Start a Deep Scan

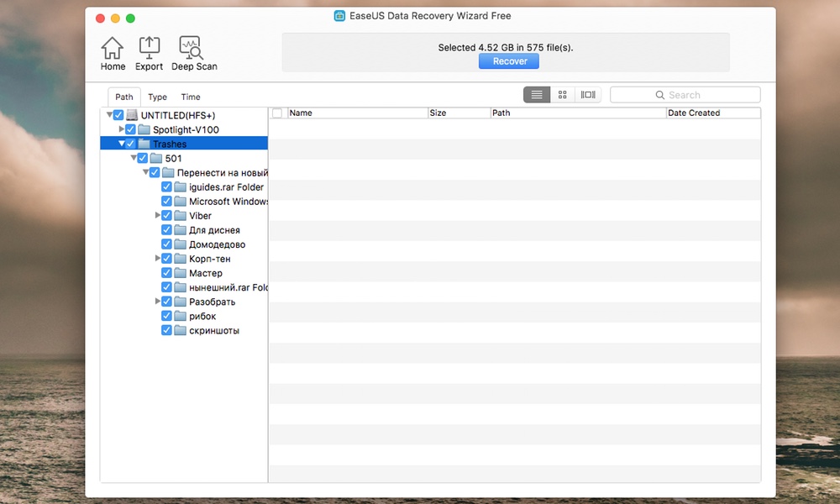coord(194,54)
